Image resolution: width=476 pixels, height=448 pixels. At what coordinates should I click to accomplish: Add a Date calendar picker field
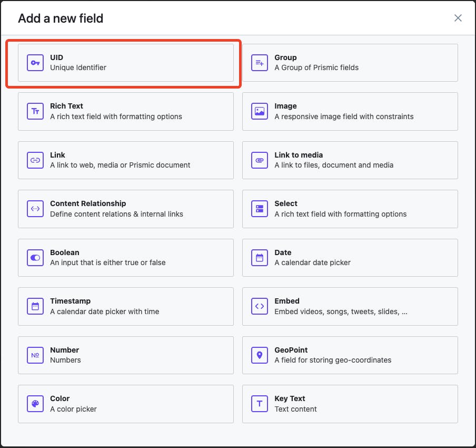350,258
